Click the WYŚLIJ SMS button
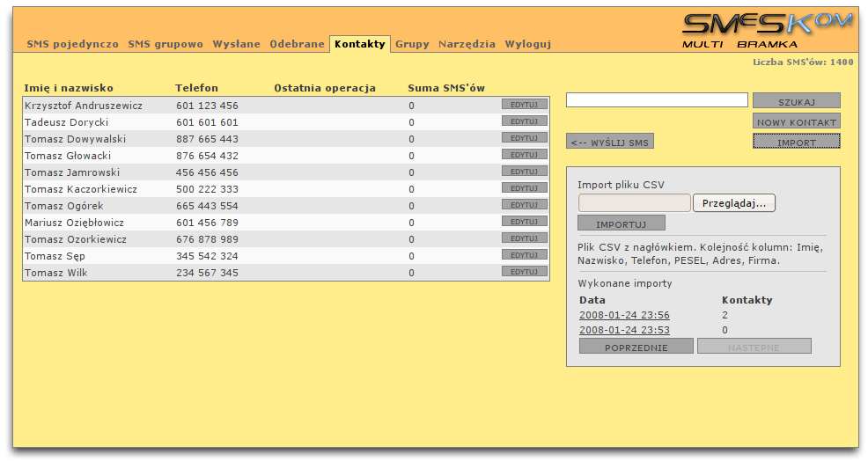Viewport: 868px width, 461px height. click(x=610, y=142)
